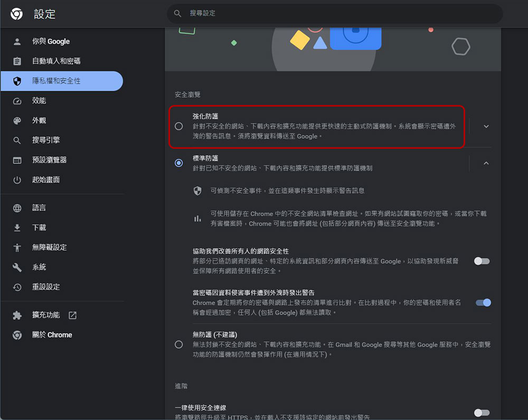The width and height of the screenshot is (528, 420).
Task: Select the 強化防護 radio button
Action: coord(179,126)
